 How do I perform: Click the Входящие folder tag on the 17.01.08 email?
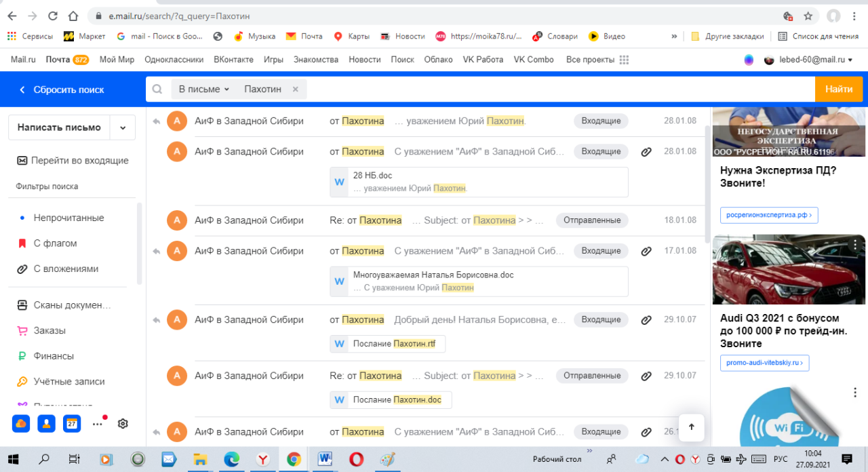pos(601,251)
